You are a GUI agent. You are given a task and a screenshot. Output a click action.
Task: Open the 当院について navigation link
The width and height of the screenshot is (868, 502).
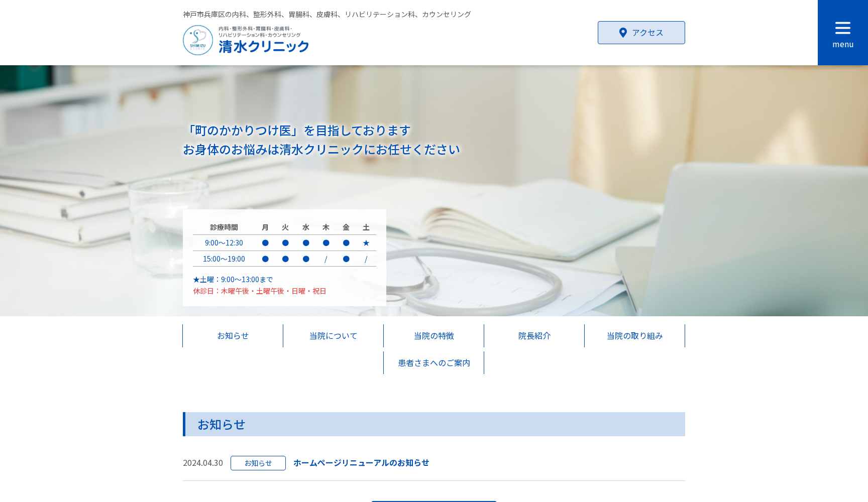(333, 336)
